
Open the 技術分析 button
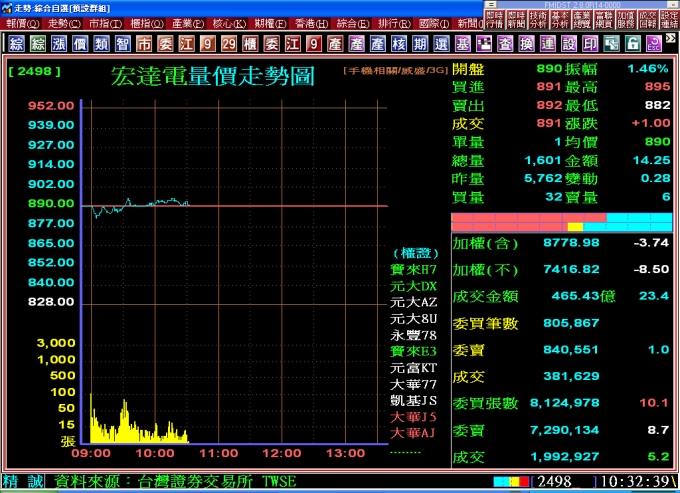[x=538, y=20]
